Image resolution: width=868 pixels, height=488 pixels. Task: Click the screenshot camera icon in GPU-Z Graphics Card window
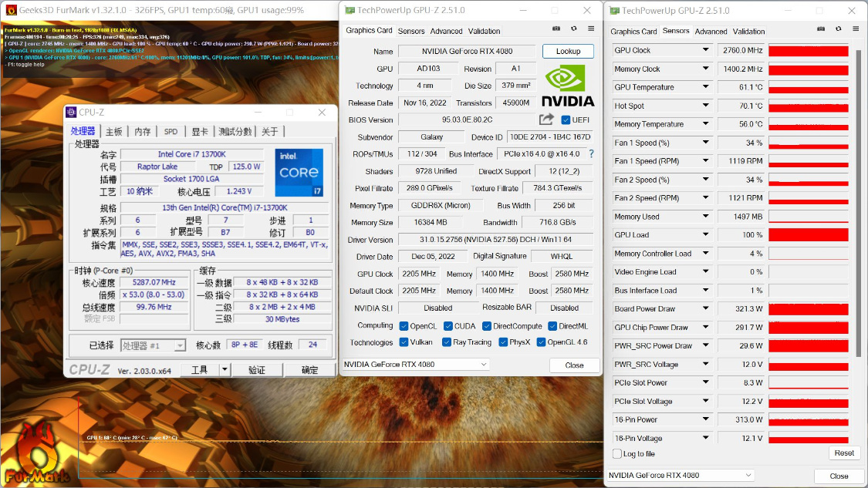556,29
